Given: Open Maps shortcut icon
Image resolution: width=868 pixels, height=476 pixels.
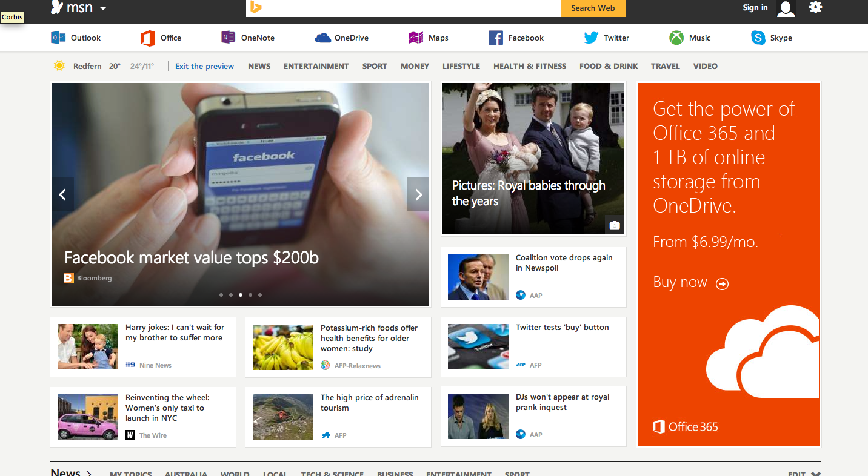Looking at the screenshot, I should [416, 38].
